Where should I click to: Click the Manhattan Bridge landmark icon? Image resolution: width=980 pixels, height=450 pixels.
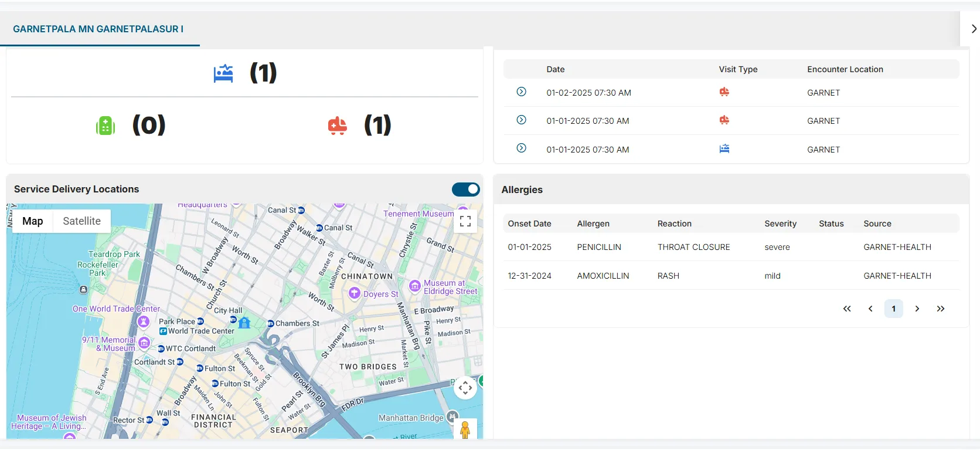tap(452, 417)
